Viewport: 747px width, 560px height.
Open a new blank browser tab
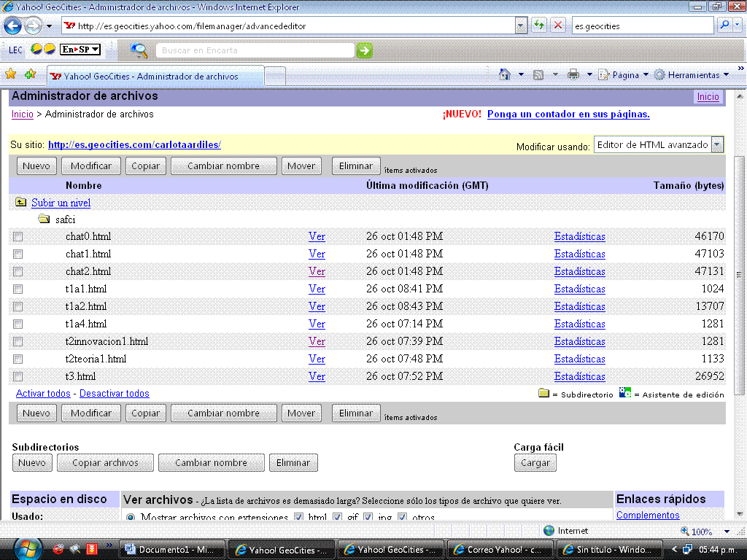point(275,76)
